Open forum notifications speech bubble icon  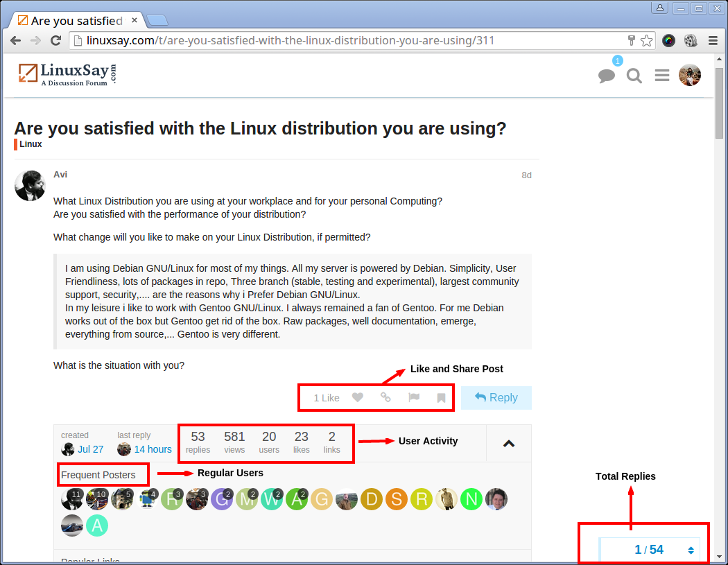607,75
